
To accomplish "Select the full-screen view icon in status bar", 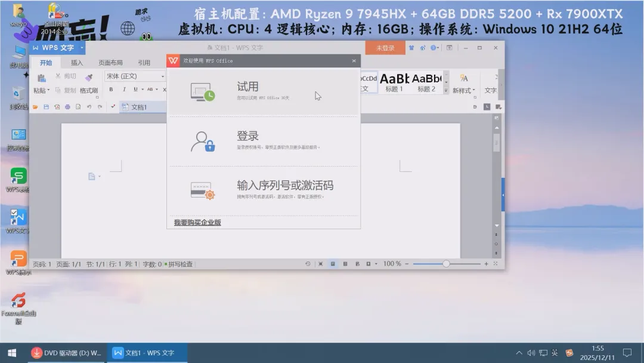I will 320,264.
